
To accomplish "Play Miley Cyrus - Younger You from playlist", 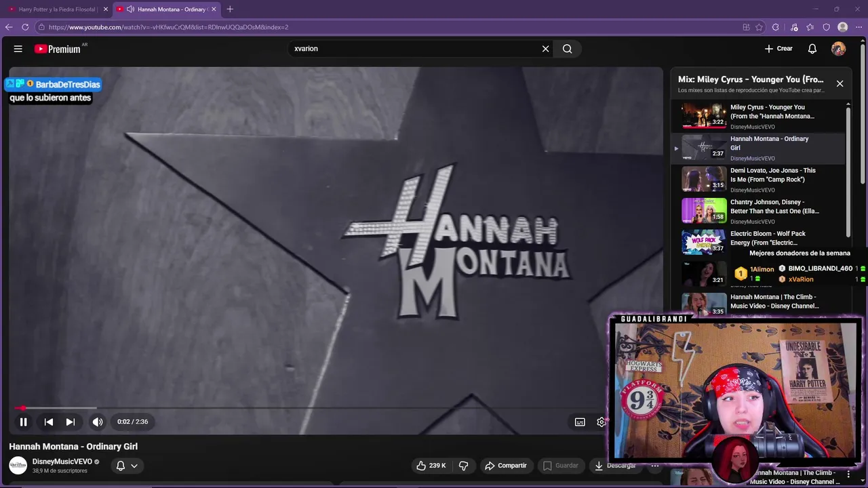I will click(x=759, y=116).
